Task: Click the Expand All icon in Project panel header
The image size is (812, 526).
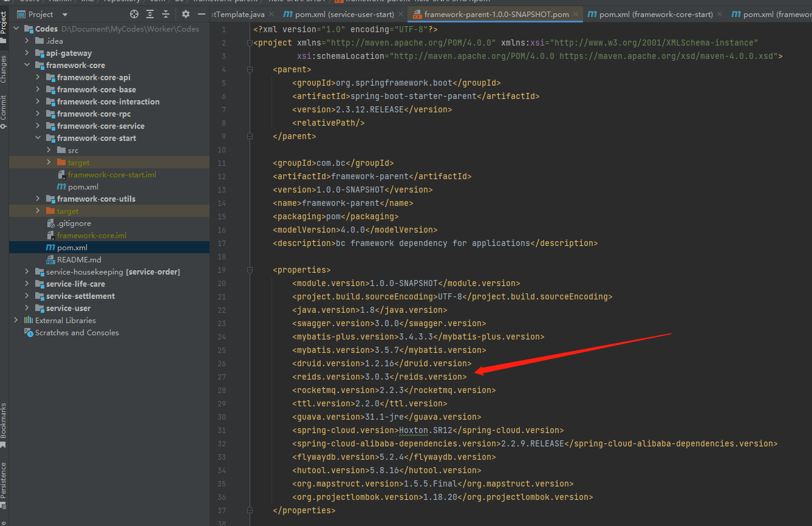Action: (150, 14)
